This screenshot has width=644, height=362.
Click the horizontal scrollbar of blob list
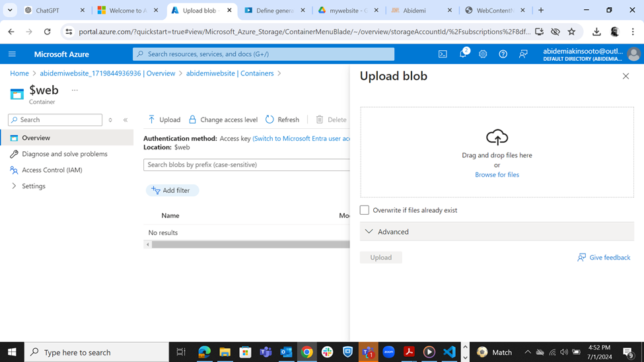pyautogui.click(x=250, y=244)
